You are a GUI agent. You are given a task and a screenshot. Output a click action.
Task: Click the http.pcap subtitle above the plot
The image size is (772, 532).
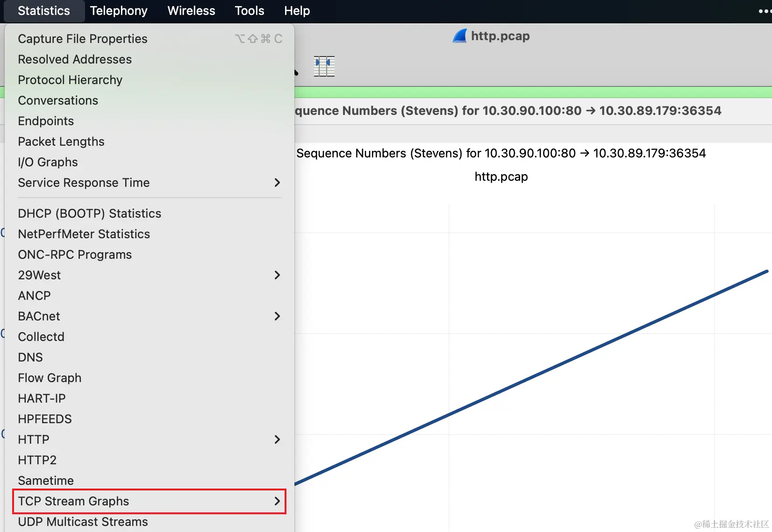pyautogui.click(x=501, y=177)
